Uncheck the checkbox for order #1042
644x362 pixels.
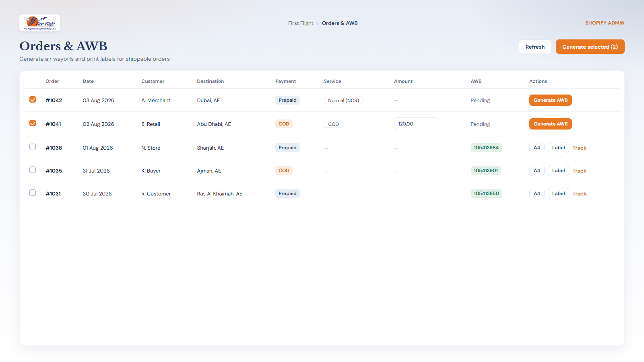pos(33,99)
